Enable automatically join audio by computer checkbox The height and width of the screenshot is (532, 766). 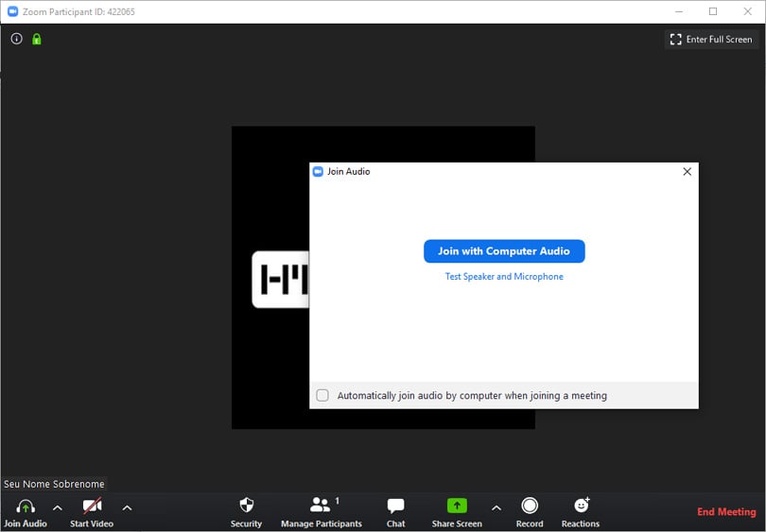tap(322, 395)
